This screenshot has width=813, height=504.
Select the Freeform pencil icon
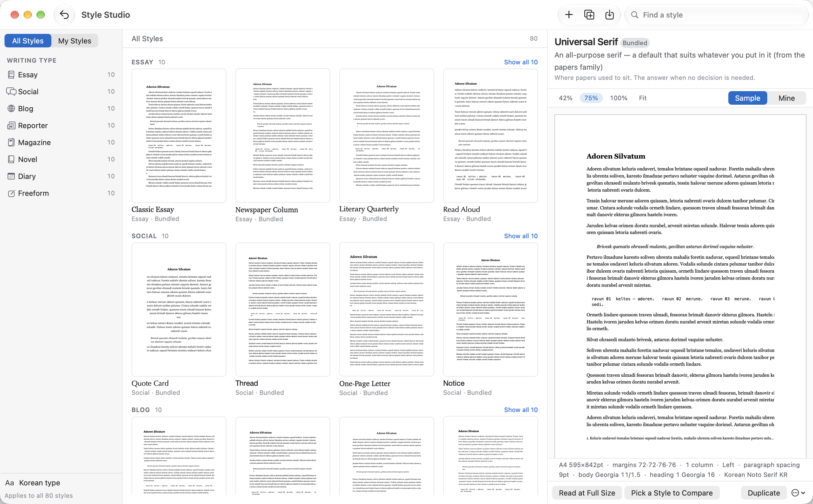pyautogui.click(x=11, y=193)
